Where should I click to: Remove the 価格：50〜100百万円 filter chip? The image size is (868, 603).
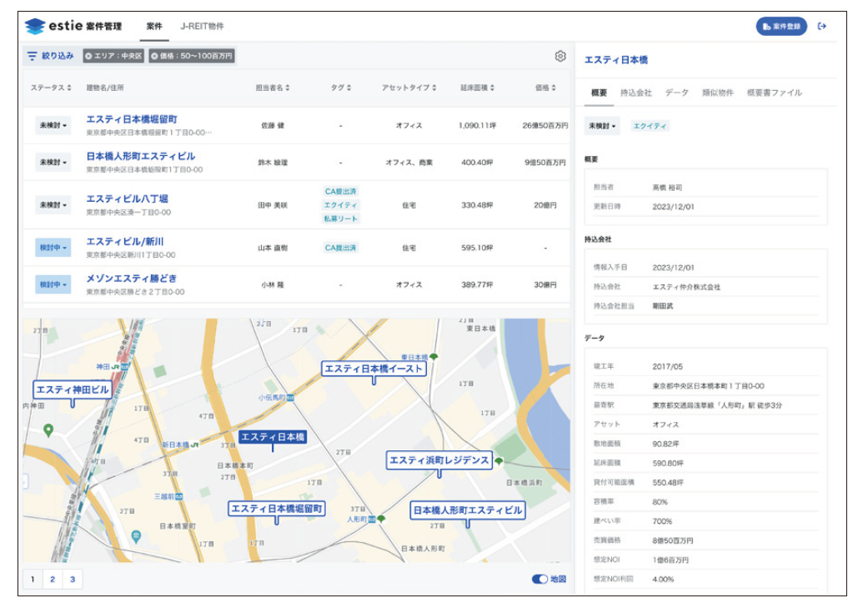click(155, 57)
